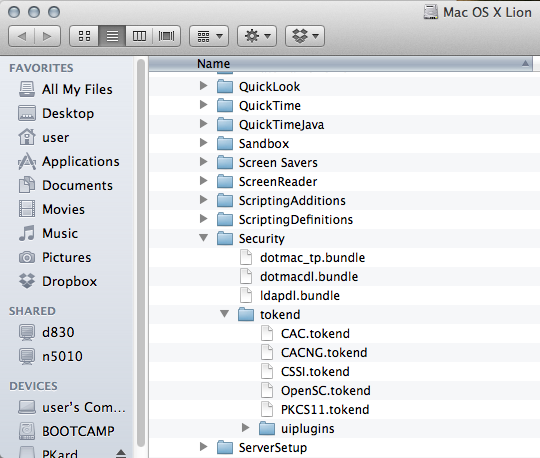Image resolution: width=540 pixels, height=458 pixels.
Task: Open the gear action menu
Action: tap(257, 36)
